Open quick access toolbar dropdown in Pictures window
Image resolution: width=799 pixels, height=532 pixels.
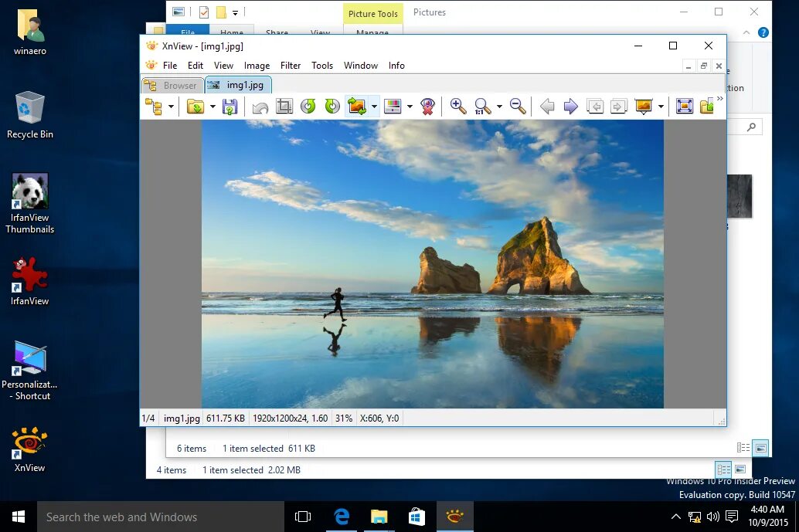[x=235, y=12]
